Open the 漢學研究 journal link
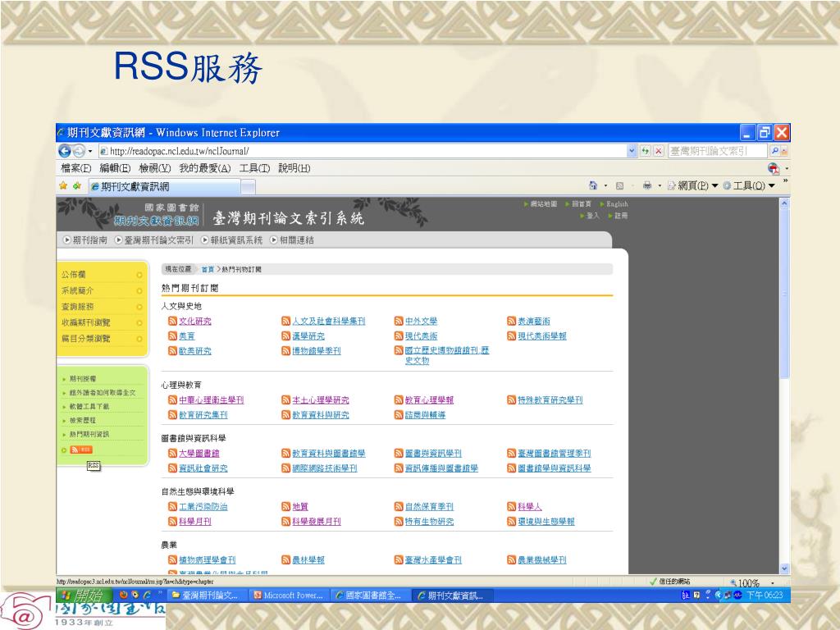Screen dimensions: 840x630 (308, 336)
